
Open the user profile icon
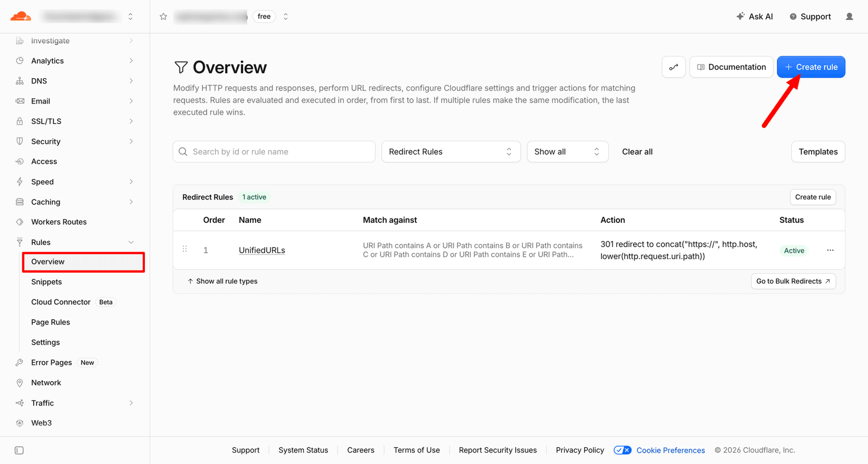click(850, 16)
